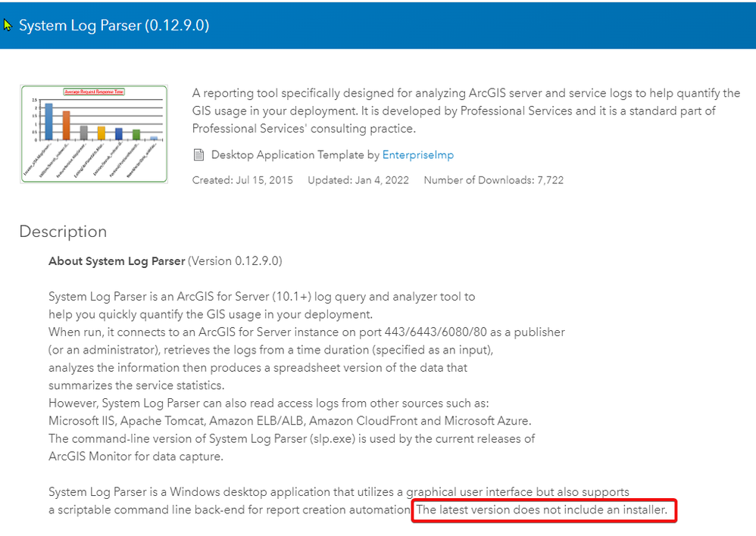Click the 'Created: Jul 15, 2015' text

coord(242,180)
